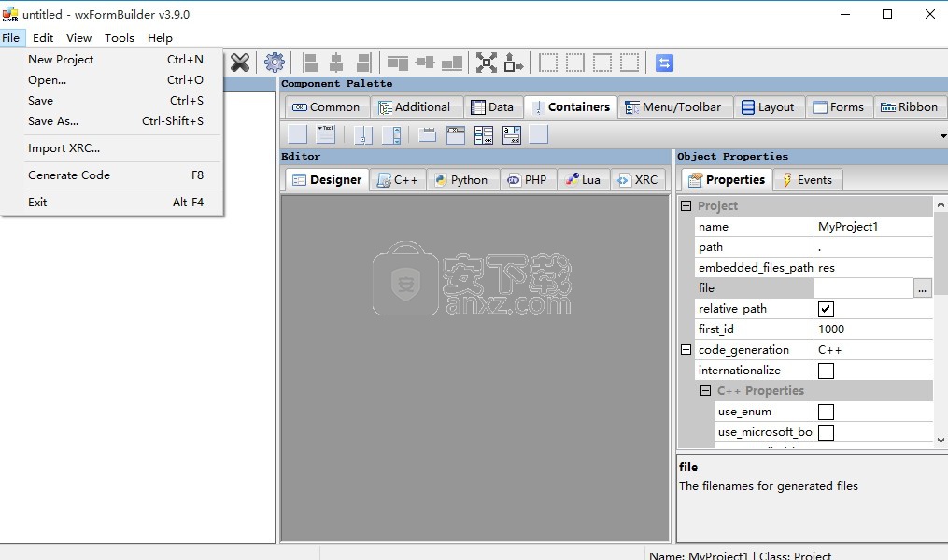Screen dimensions: 948x560
Task: Select the Align Center Horizontally icon
Action: pos(336,63)
